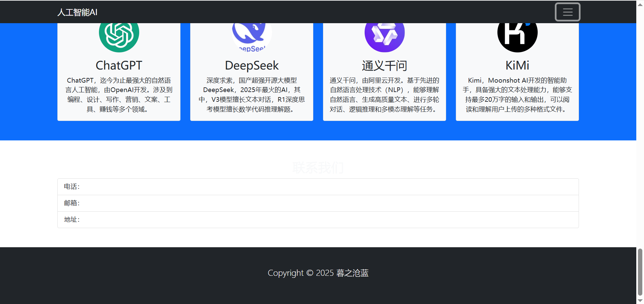
Task: Click the scrollbar down arrow
Action: (x=640, y=301)
